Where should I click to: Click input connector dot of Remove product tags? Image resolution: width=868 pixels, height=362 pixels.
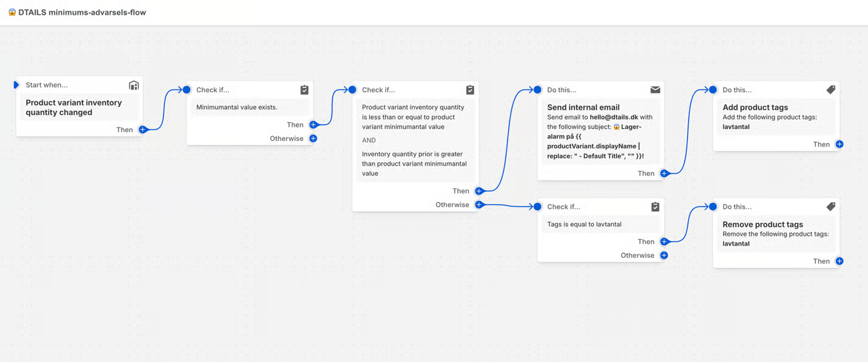click(x=713, y=207)
